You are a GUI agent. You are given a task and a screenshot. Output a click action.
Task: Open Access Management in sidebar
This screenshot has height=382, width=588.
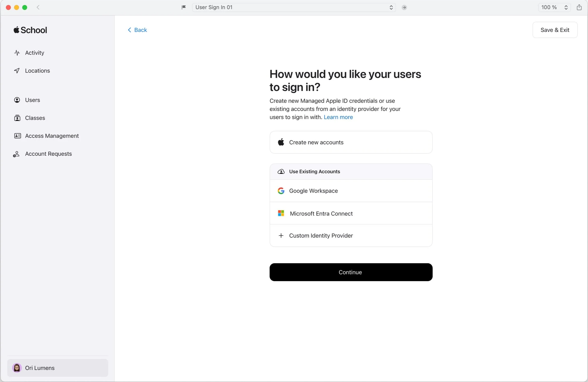pyautogui.click(x=52, y=136)
